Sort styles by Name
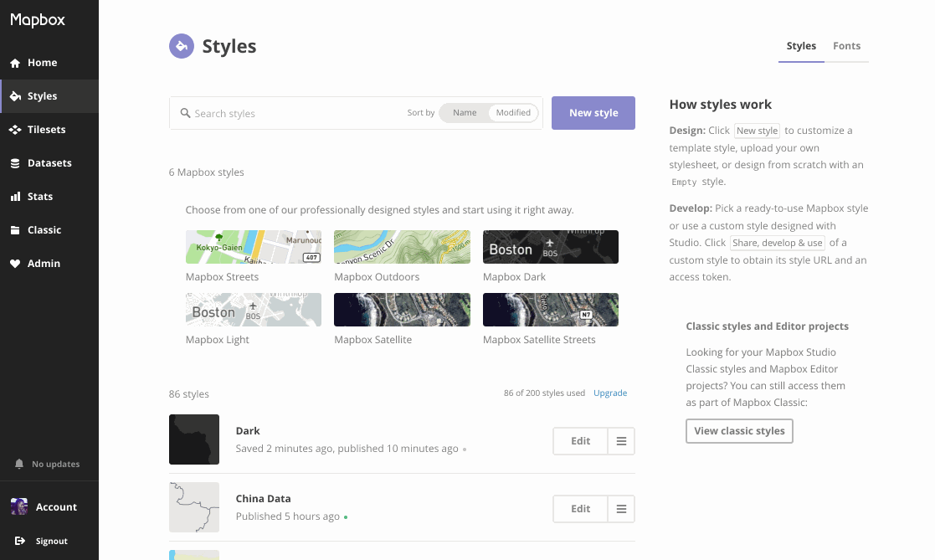935x560 pixels. click(x=465, y=113)
